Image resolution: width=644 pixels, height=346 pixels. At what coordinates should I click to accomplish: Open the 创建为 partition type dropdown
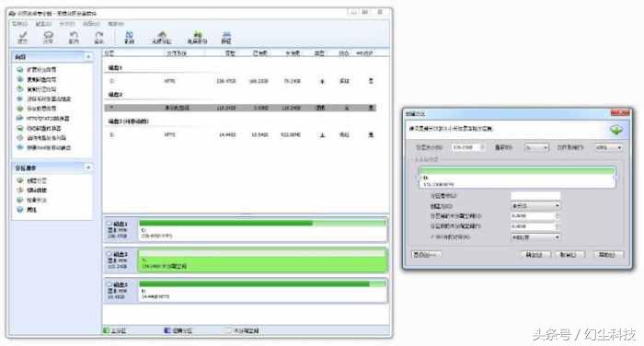(535, 205)
